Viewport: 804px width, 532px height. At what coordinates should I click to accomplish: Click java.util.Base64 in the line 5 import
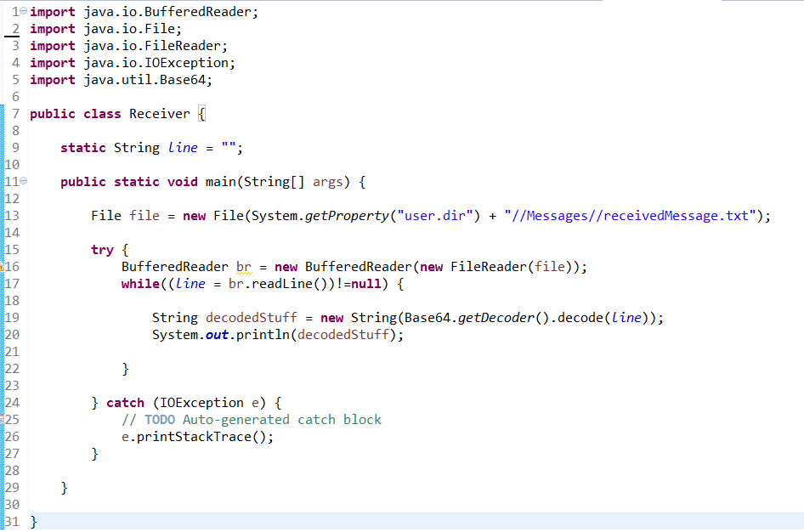[144, 79]
